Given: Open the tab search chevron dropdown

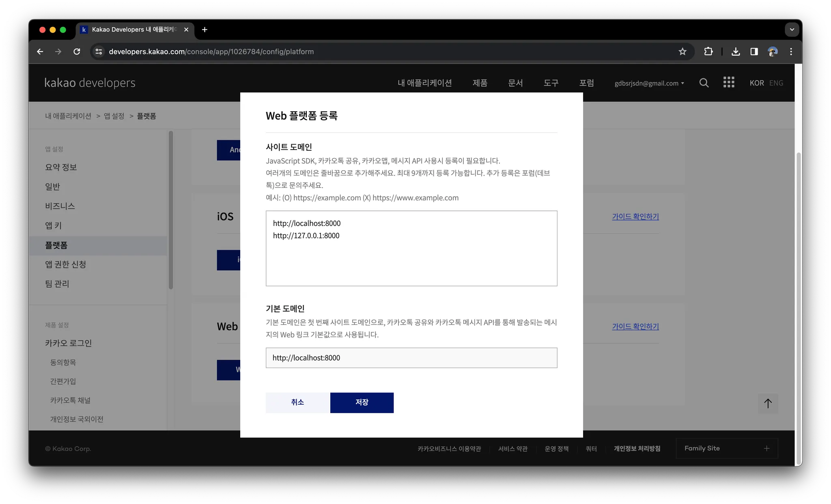Looking at the screenshot, I should (x=792, y=30).
